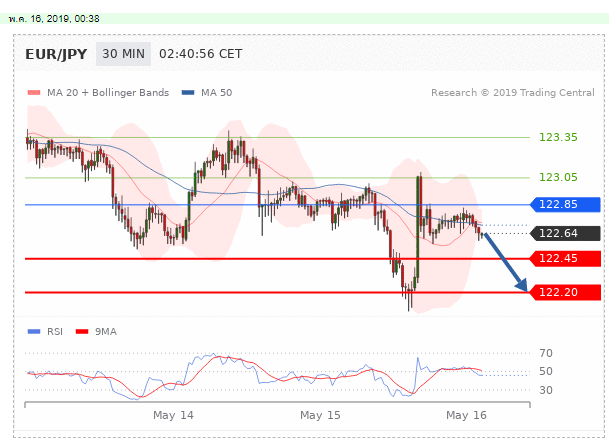
Task: Click the blue 122.85 pivot price tag
Action: point(566,204)
